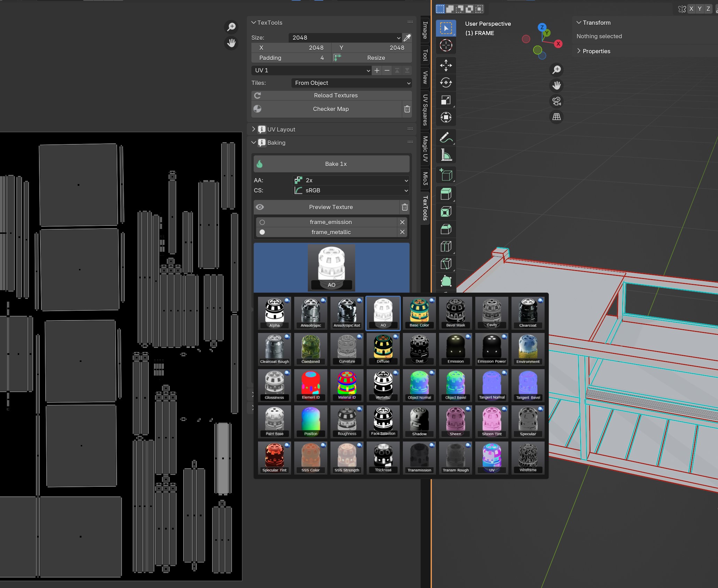The height and width of the screenshot is (588, 718).
Task: Click zoom icon in UV editor
Action: pyautogui.click(x=231, y=27)
